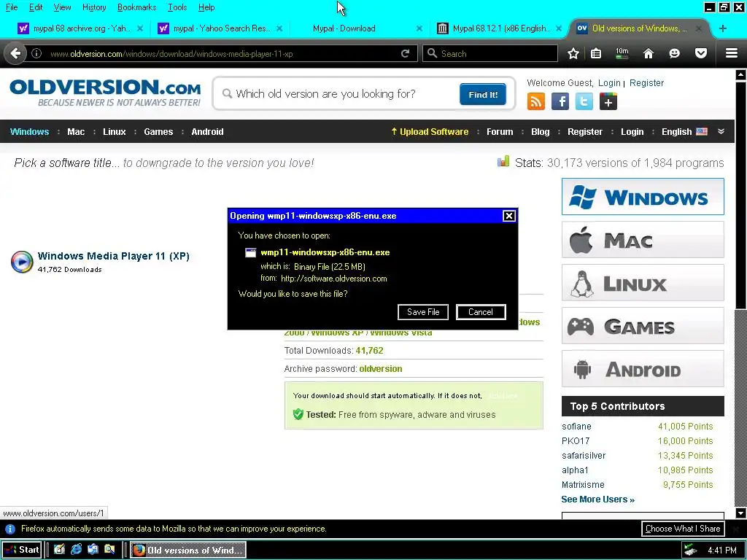Click Cancel in the download dialog
This screenshot has width=747, height=560.
pyautogui.click(x=481, y=312)
